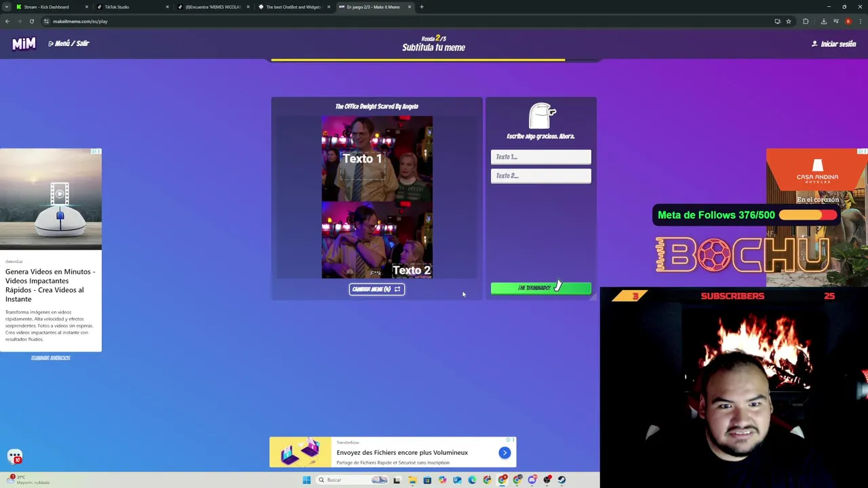
Task: Open Copilot from taskbar
Action: (442, 480)
